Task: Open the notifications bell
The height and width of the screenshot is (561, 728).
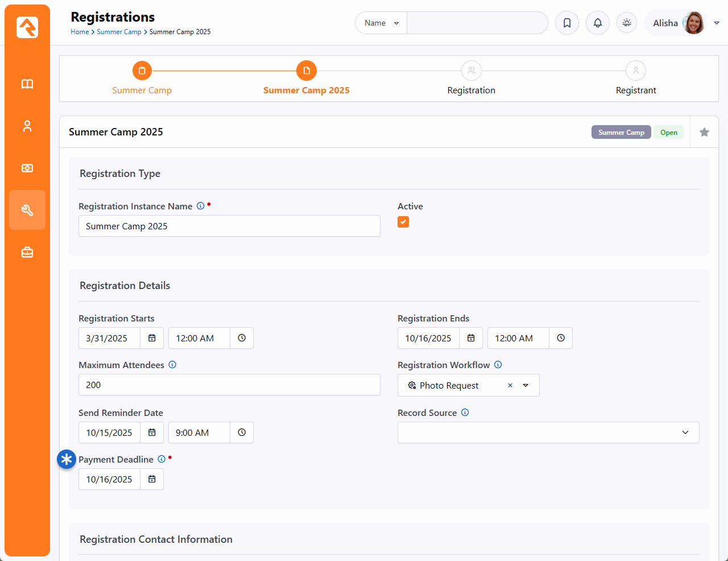Action: point(598,23)
